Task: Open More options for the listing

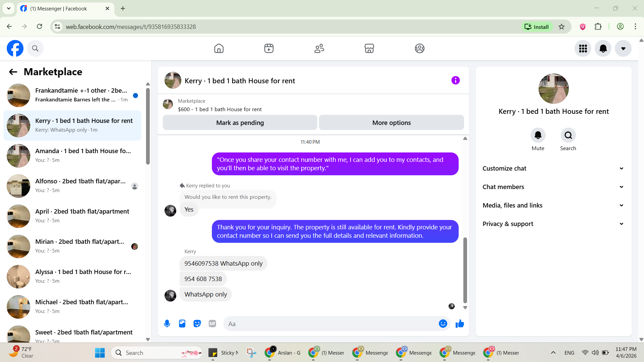Action: pos(392,123)
